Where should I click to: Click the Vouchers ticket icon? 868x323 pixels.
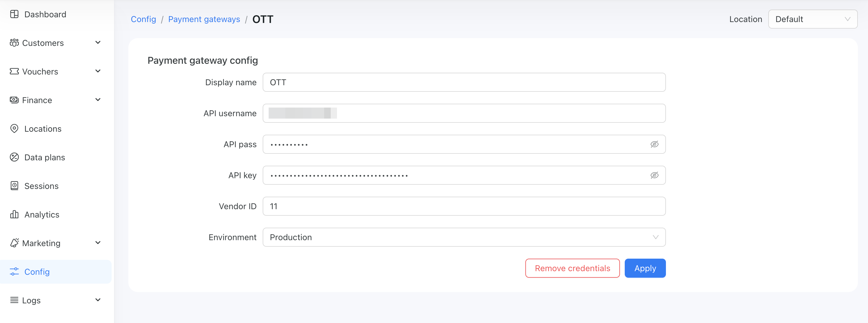pyautogui.click(x=14, y=71)
